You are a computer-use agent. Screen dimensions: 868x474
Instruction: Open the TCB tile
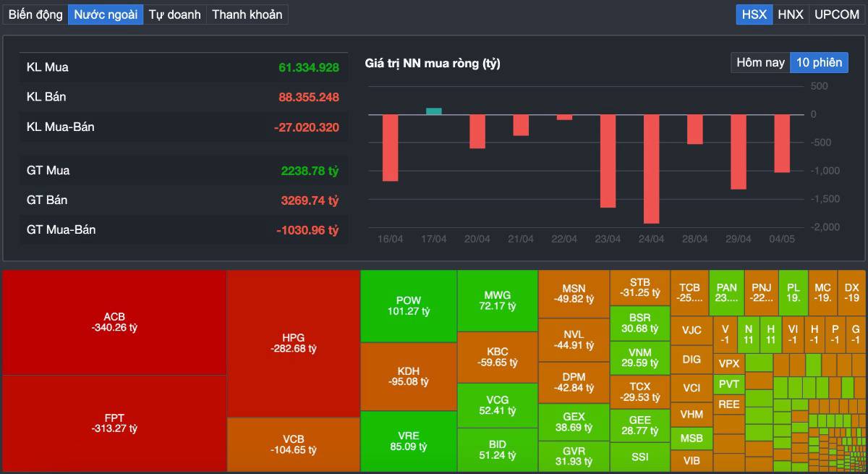[690, 292]
